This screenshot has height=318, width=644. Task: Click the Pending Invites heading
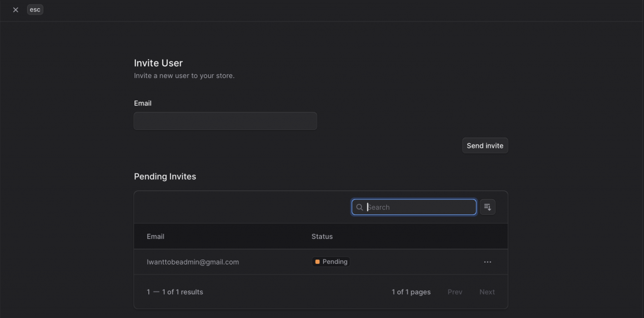coord(165,177)
